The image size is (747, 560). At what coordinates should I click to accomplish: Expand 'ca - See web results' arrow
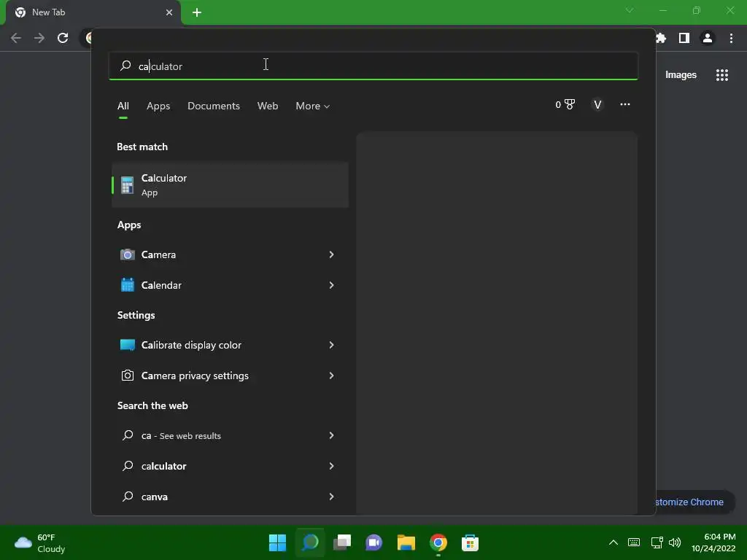tap(331, 435)
